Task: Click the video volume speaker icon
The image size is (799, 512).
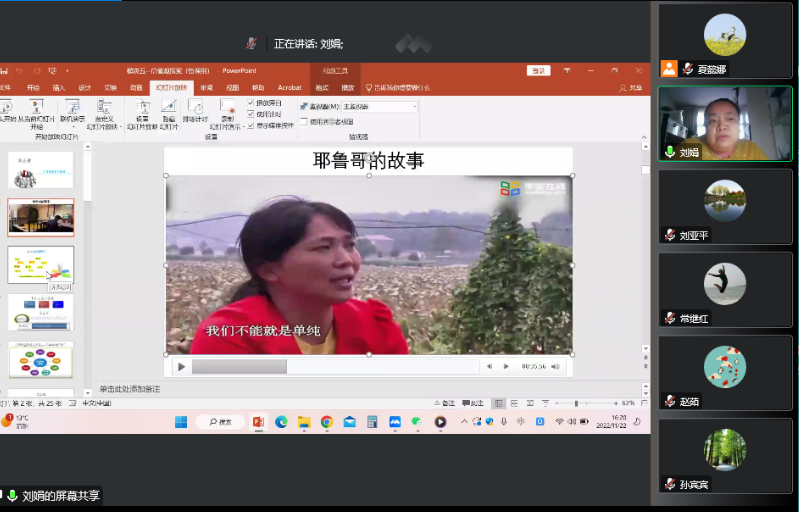Action: [554, 367]
